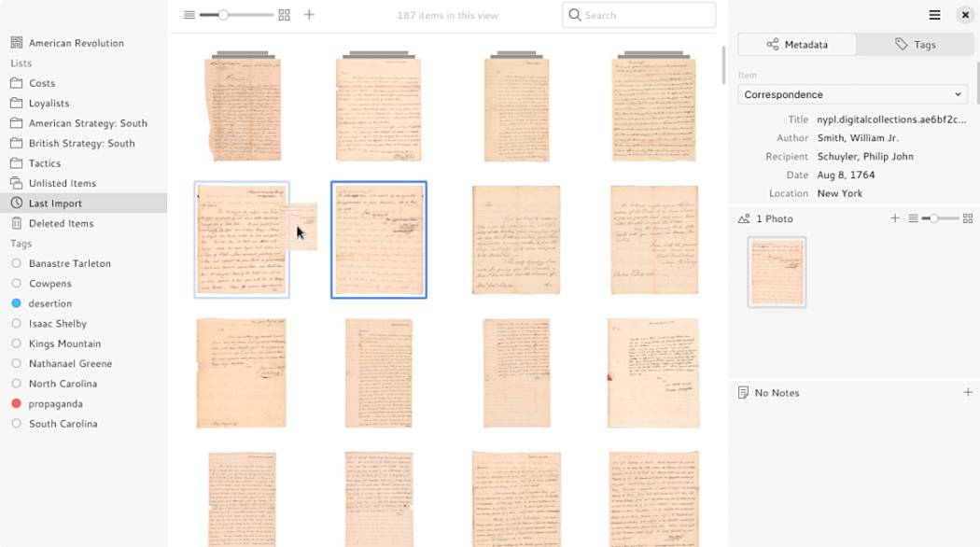Open the Tags tab
The width and height of the screenshot is (980, 547).
click(x=915, y=45)
